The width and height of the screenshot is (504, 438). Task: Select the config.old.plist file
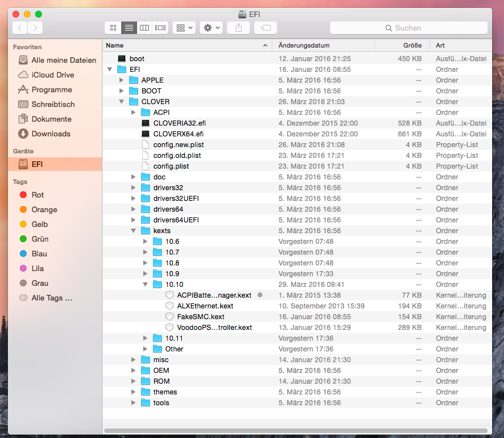(x=297, y=156)
